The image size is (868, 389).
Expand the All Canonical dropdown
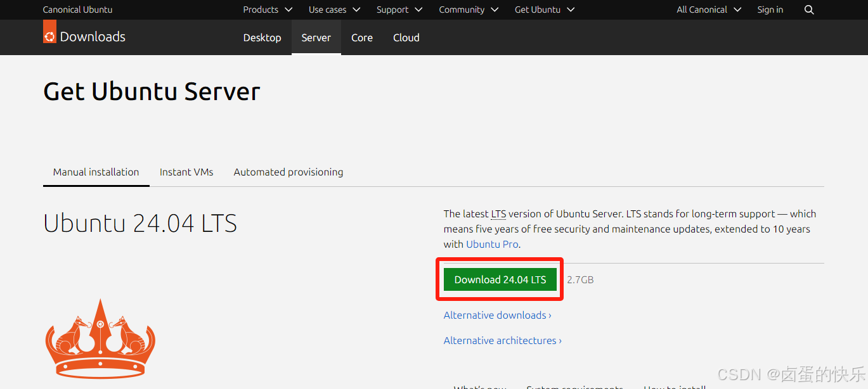coord(709,10)
